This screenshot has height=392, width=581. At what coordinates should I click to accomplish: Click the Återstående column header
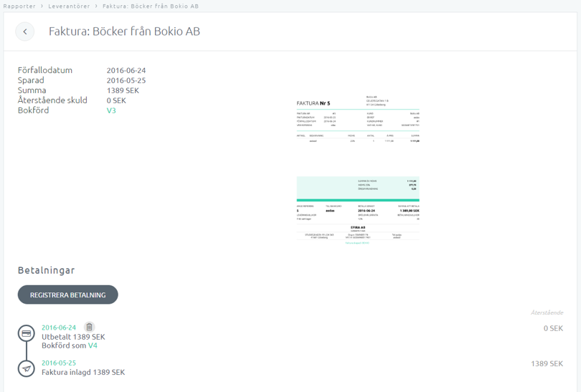pyautogui.click(x=546, y=312)
